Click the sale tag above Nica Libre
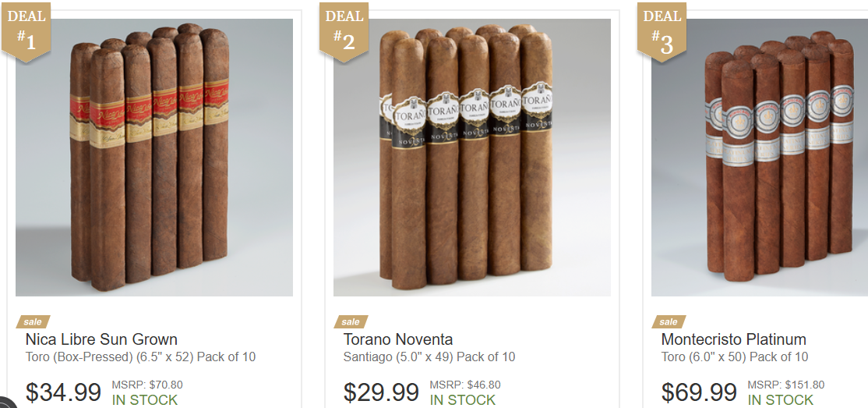This screenshot has height=408, width=868. [33, 321]
